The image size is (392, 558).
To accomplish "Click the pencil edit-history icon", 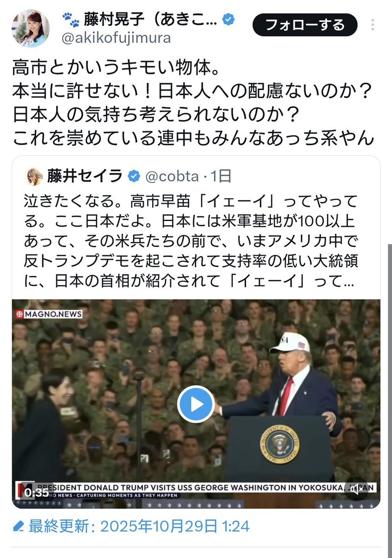I will click(x=18, y=526).
